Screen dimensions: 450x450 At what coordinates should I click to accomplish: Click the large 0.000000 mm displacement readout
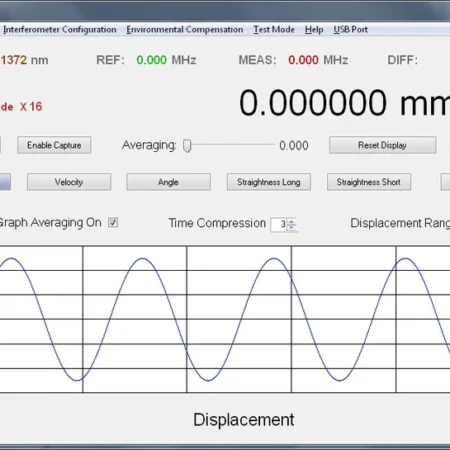click(344, 103)
